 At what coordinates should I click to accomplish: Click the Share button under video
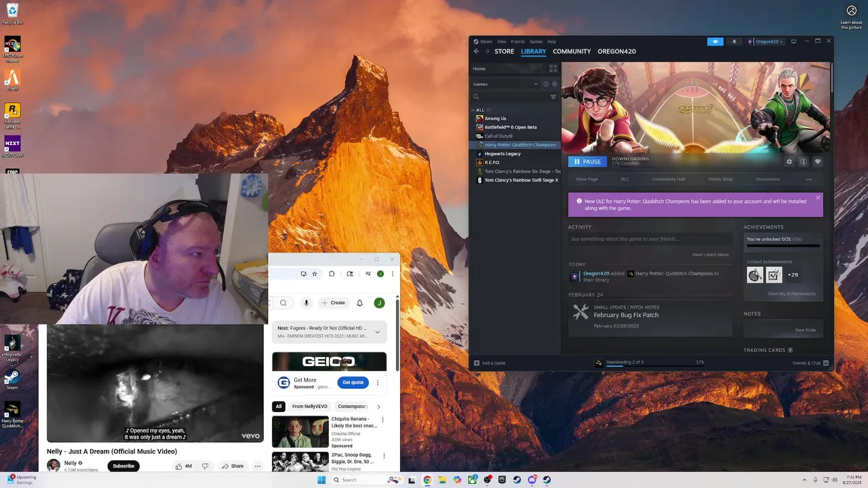point(233,466)
